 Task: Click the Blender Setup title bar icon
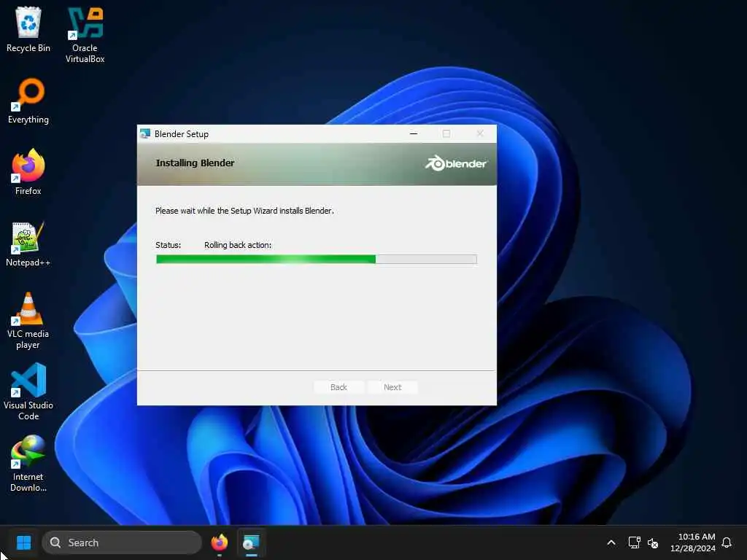coord(145,134)
